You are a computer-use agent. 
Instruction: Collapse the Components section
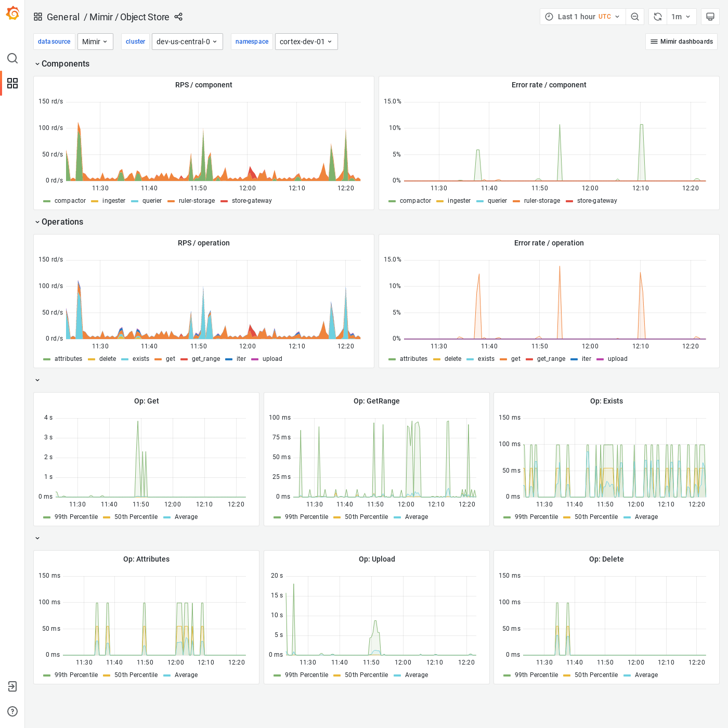62,63
